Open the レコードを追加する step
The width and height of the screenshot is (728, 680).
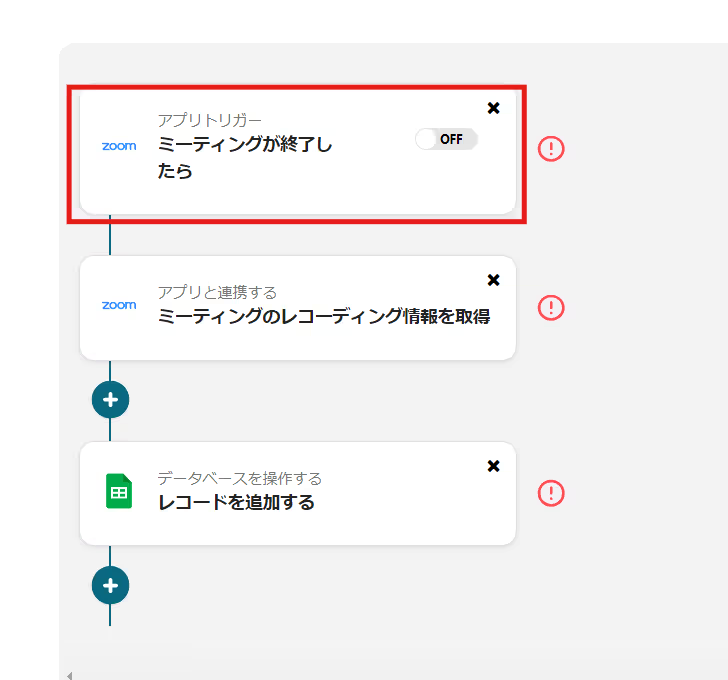click(236, 503)
